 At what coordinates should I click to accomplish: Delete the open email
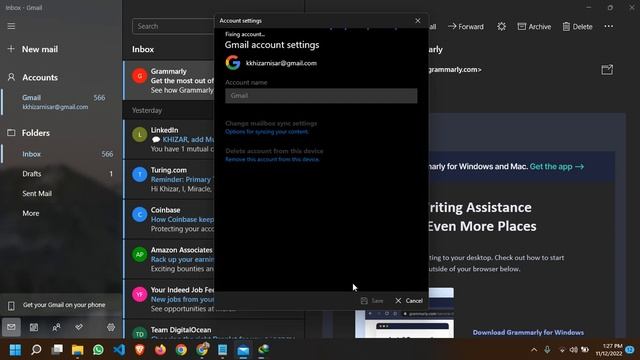pyautogui.click(x=577, y=27)
